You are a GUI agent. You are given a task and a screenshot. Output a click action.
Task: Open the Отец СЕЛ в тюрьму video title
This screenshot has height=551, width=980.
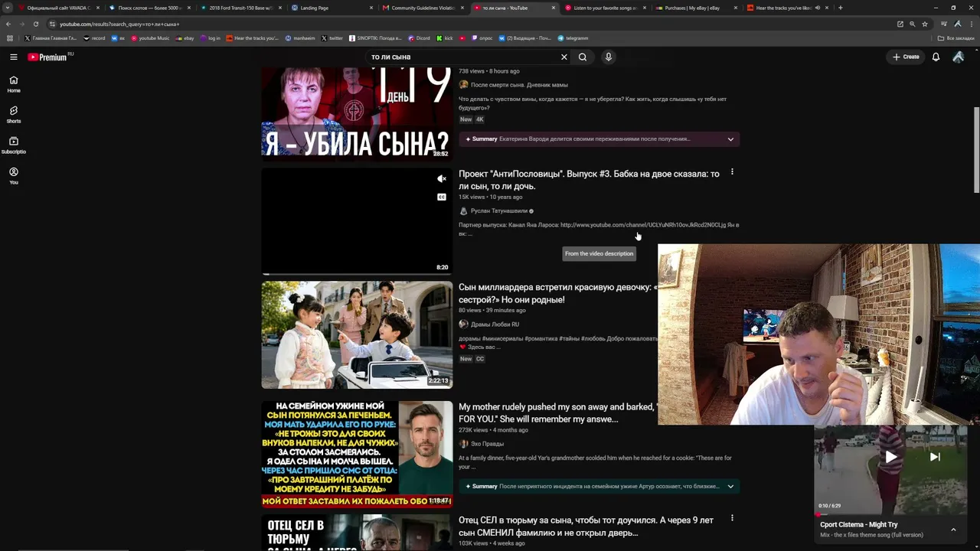pos(586,527)
